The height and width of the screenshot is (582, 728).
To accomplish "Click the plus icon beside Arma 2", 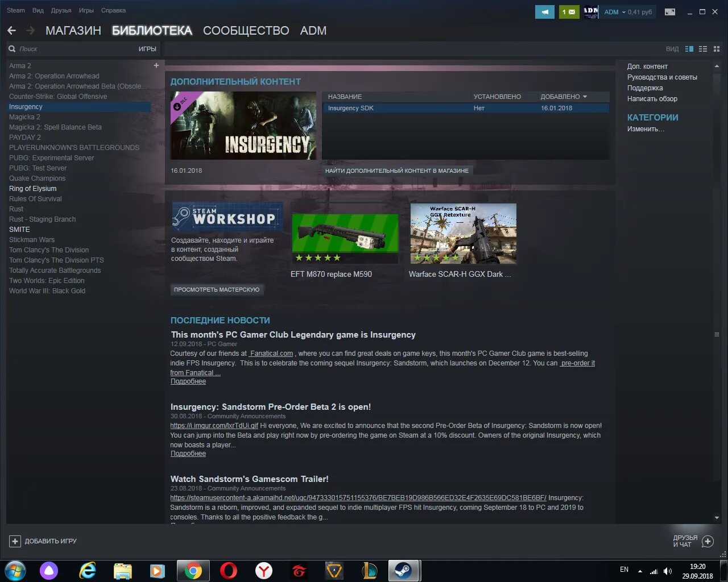I will click(156, 65).
